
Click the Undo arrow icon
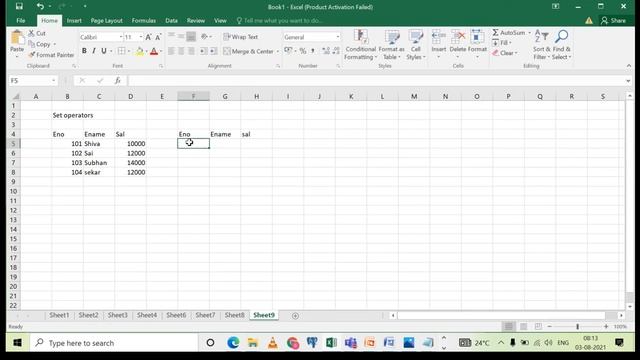[40, 7]
